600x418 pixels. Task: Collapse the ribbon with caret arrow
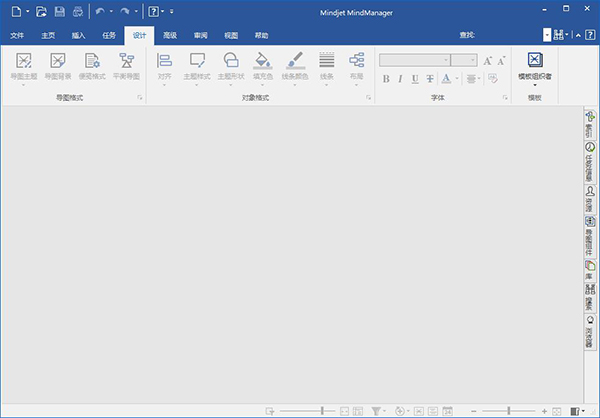click(578, 35)
